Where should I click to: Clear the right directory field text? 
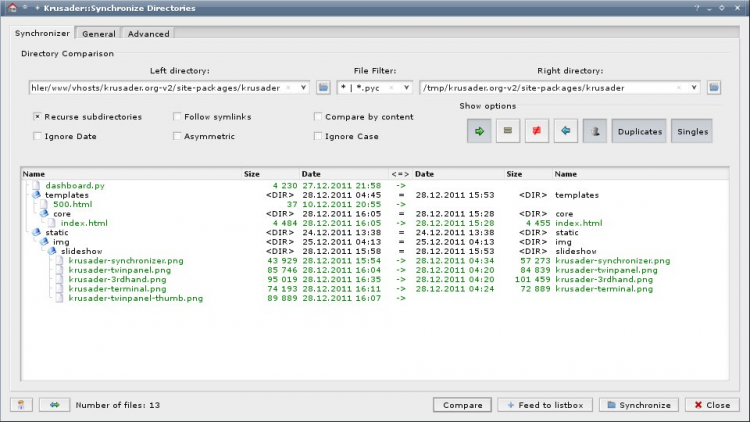point(679,88)
